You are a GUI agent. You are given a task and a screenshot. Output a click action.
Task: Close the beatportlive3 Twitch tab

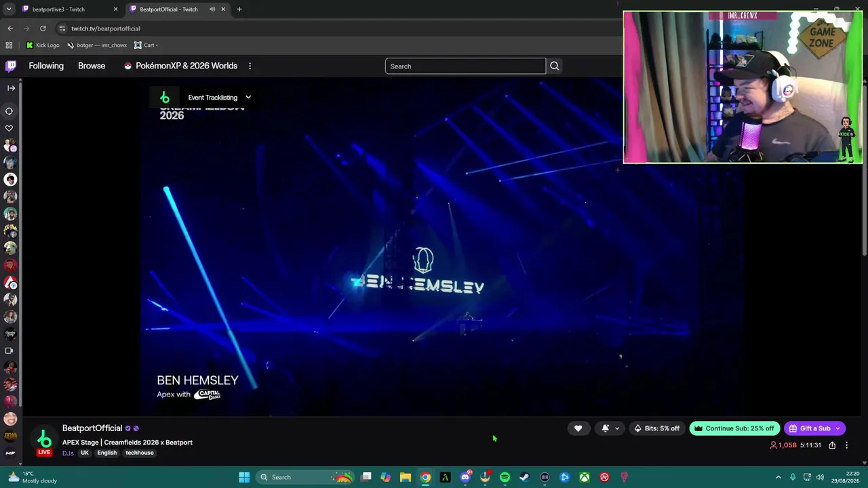click(115, 9)
